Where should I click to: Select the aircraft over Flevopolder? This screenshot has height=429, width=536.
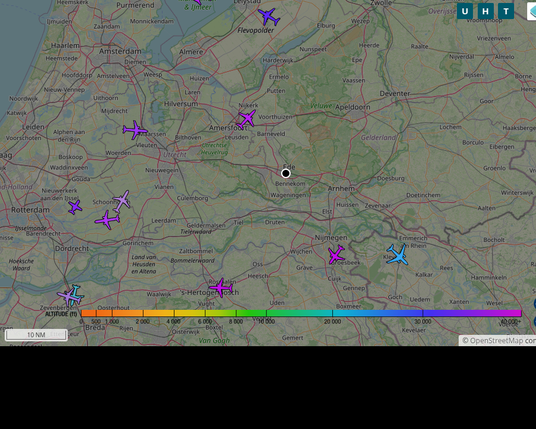click(269, 16)
